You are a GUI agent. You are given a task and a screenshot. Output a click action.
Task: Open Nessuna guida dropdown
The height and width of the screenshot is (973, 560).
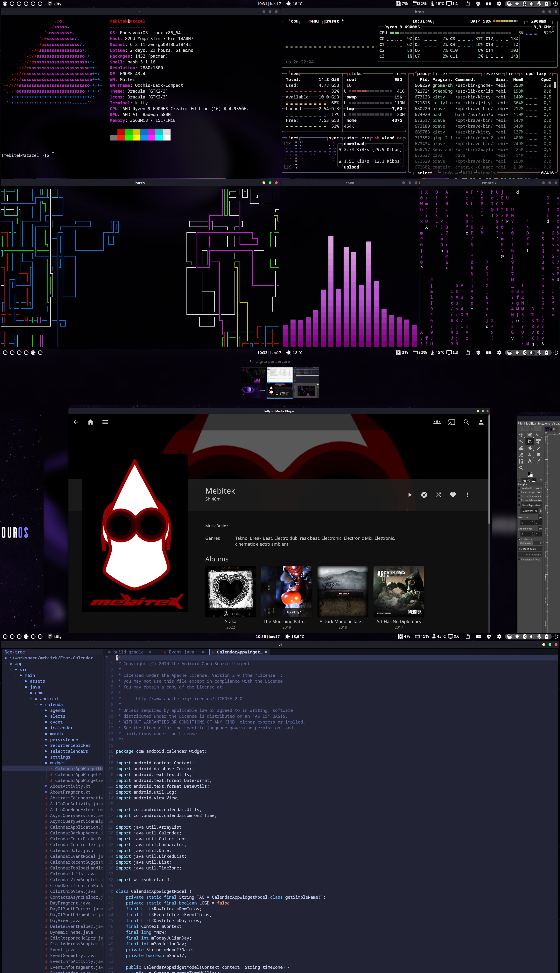tap(530, 549)
